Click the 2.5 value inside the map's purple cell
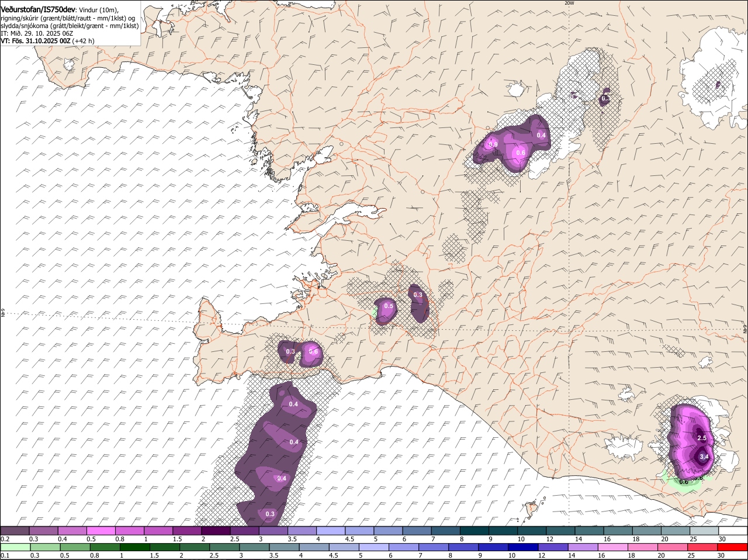 point(702,438)
